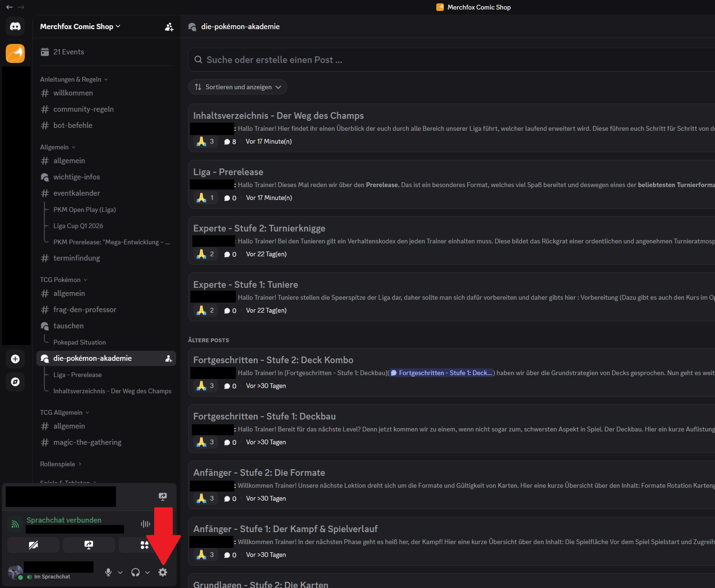Open activities shapes button in voice panel
The image size is (715, 588).
click(x=144, y=545)
